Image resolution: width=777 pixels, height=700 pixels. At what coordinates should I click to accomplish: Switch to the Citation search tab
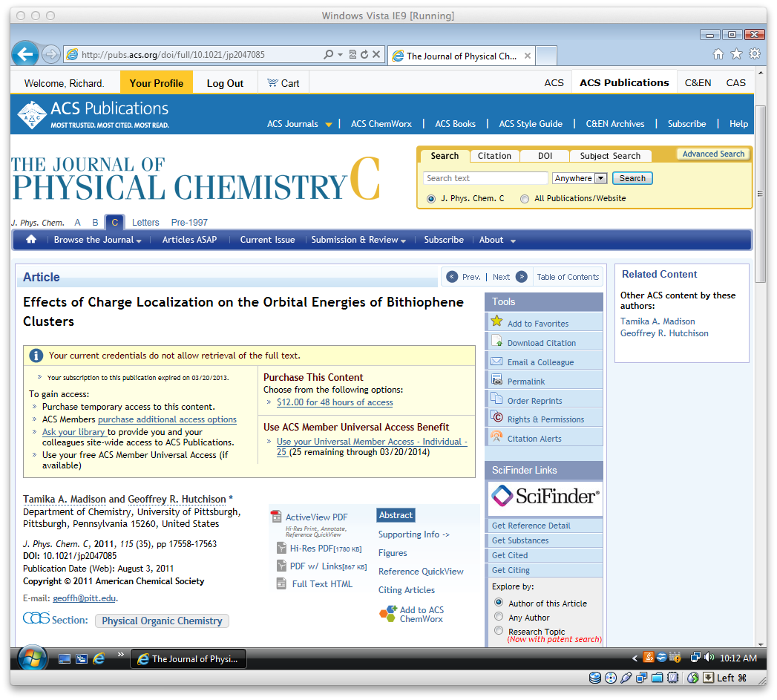(494, 156)
